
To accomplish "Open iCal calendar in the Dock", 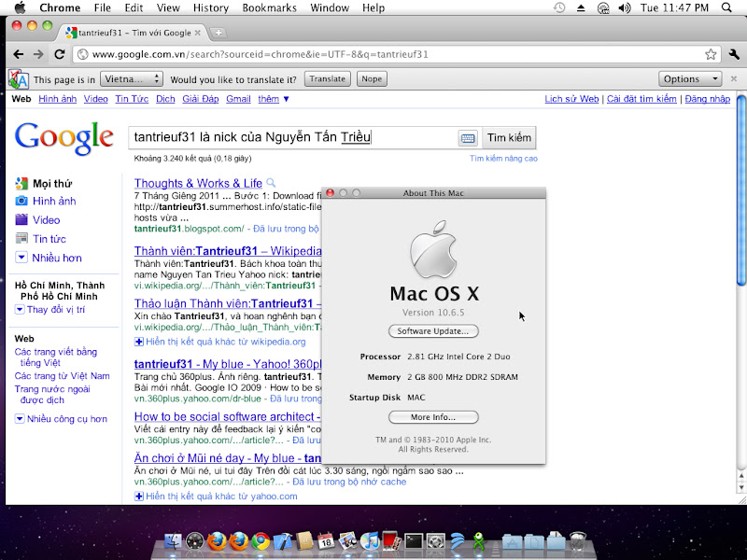I will point(326,541).
